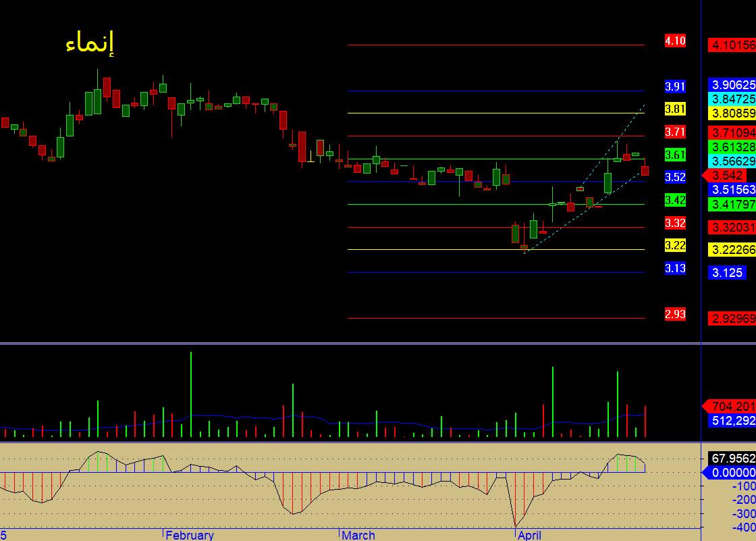756x541 pixels.
Task: Click the -100 oscillator scale value
Action: pos(744,486)
